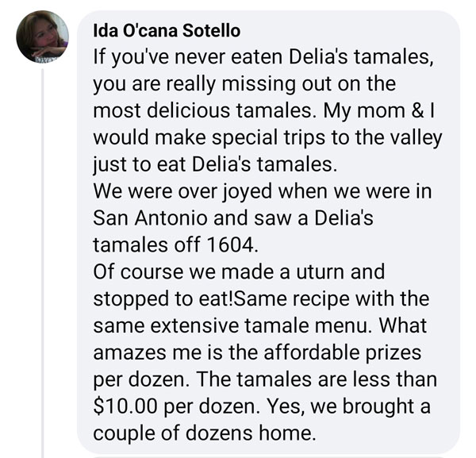Click the 'My mom & I' text
The height and width of the screenshot is (458, 476).
click(x=379, y=111)
